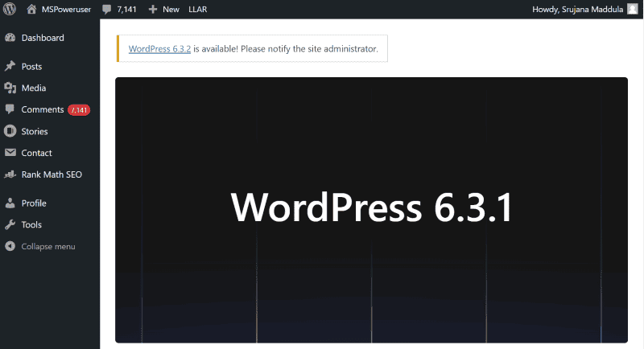
Task: Open Rank Math SEO settings
Action: click(x=52, y=174)
